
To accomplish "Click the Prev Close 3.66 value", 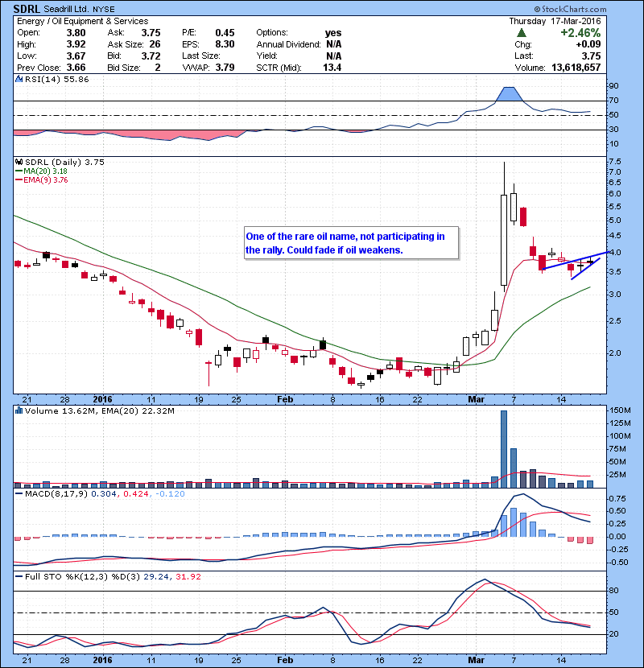I will pos(76,68).
